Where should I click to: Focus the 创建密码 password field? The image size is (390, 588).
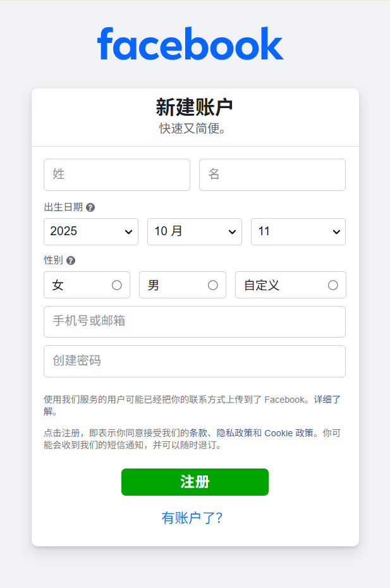coord(195,361)
